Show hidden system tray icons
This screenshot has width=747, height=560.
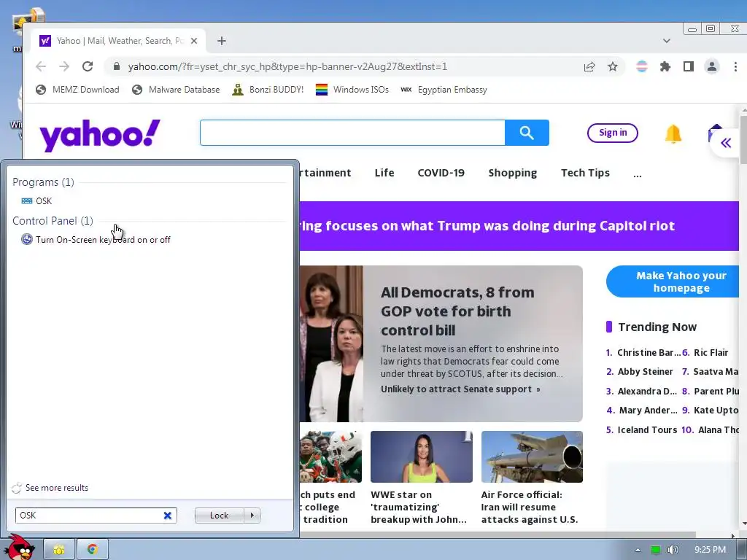[x=638, y=550]
